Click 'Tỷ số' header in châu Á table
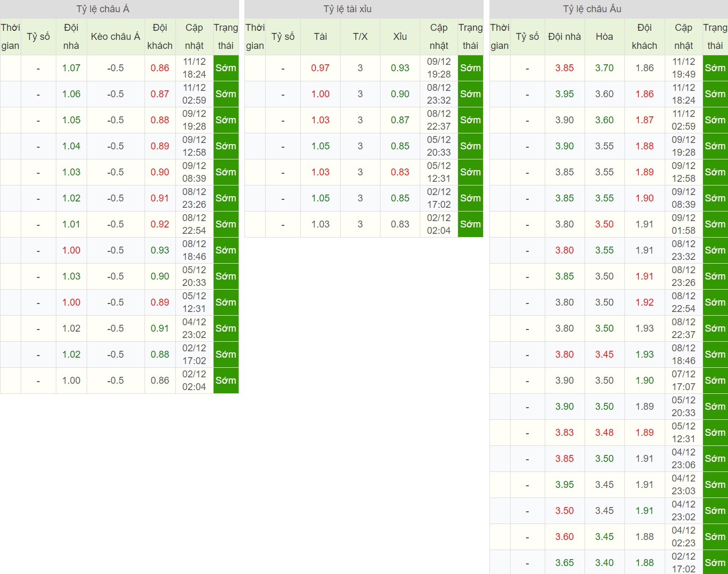 point(38,37)
